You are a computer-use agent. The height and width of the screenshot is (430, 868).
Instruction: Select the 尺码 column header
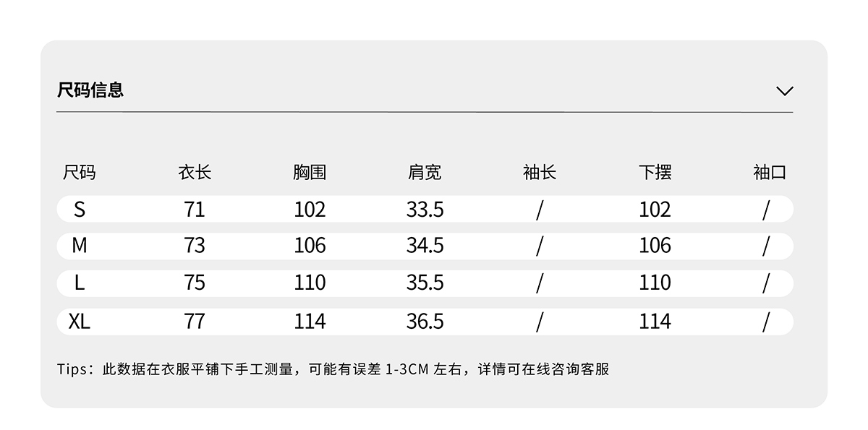pyautogui.click(x=80, y=173)
